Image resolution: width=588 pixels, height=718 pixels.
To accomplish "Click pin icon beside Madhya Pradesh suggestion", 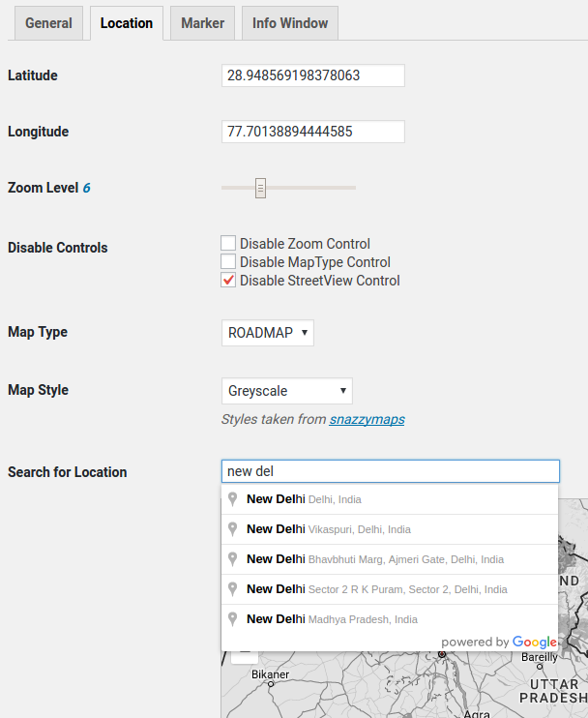I will (232, 619).
